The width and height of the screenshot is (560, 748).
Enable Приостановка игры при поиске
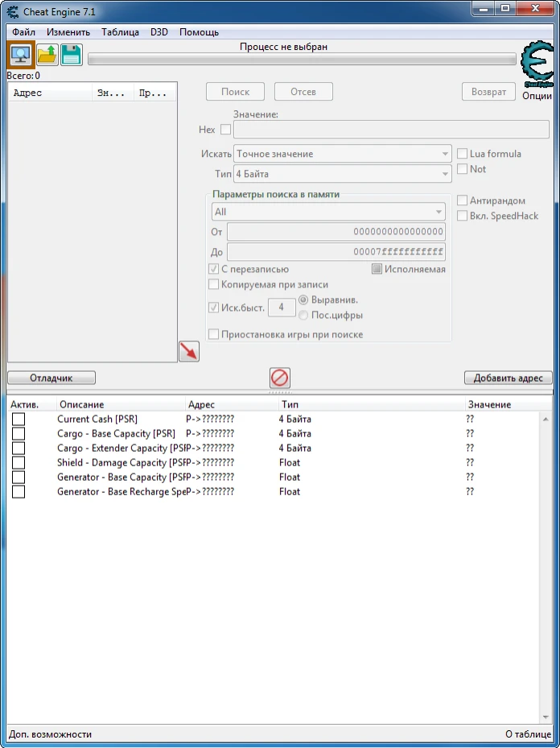[x=214, y=334]
